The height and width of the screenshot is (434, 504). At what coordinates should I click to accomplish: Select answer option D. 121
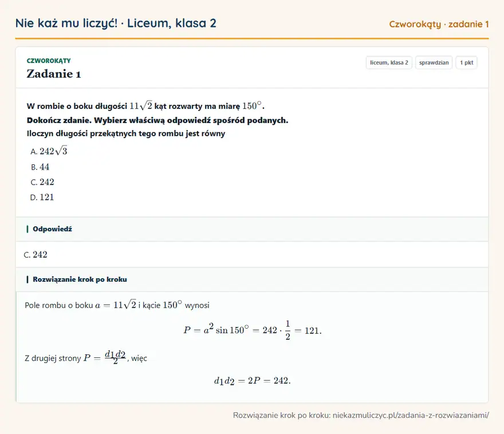click(x=42, y=197)
